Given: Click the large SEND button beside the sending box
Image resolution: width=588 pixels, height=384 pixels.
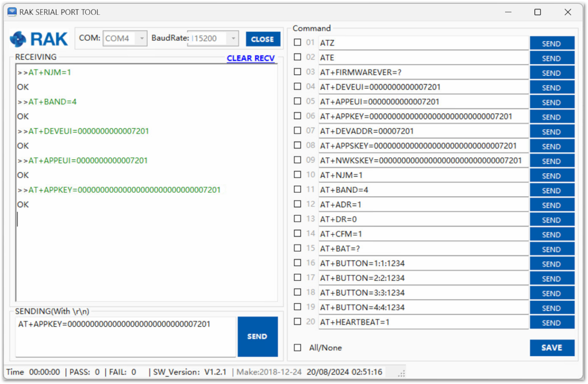Looking at the screenshot, I should [257, 336].
